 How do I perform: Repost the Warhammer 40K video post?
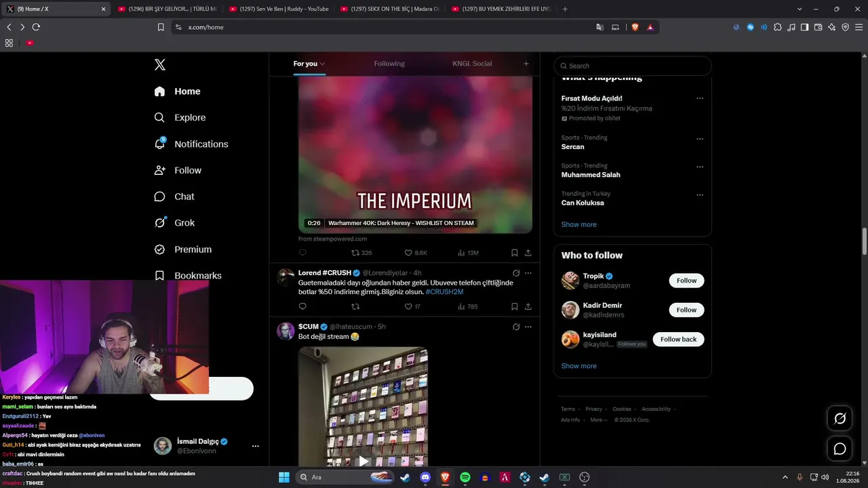coord(355,253)
